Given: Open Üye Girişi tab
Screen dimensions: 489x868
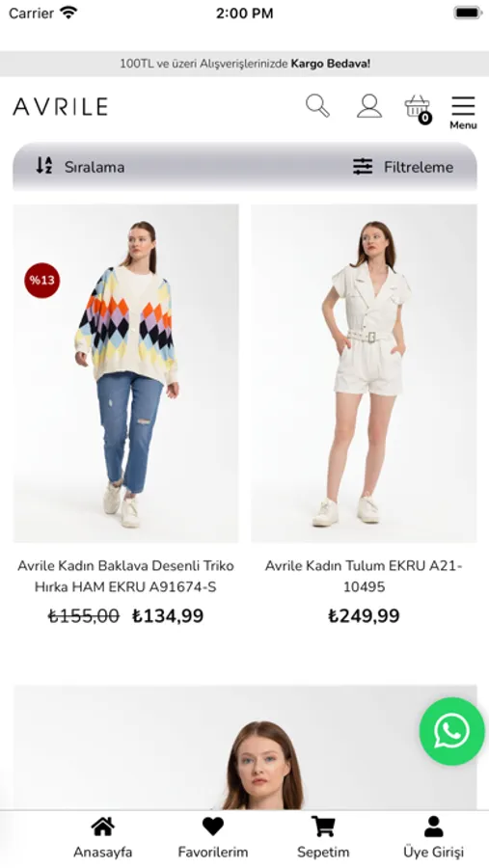Looking at the screenshot, I should [433, 837].
